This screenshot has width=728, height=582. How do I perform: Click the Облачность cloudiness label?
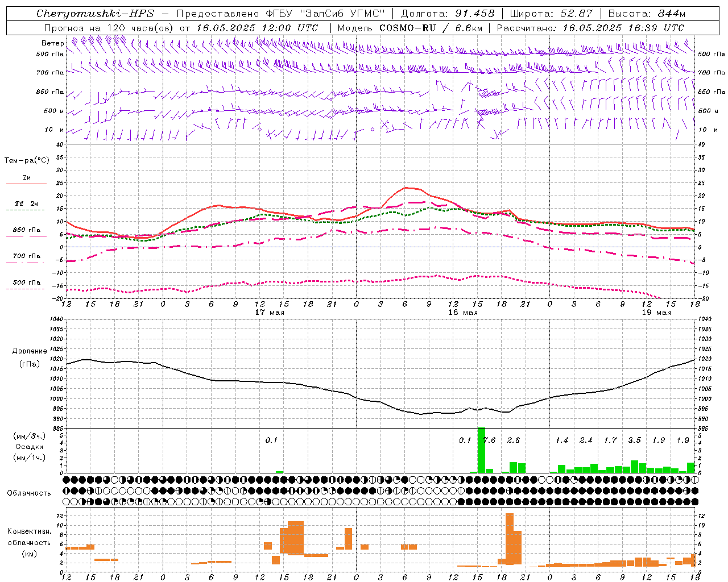coord(29,493)
